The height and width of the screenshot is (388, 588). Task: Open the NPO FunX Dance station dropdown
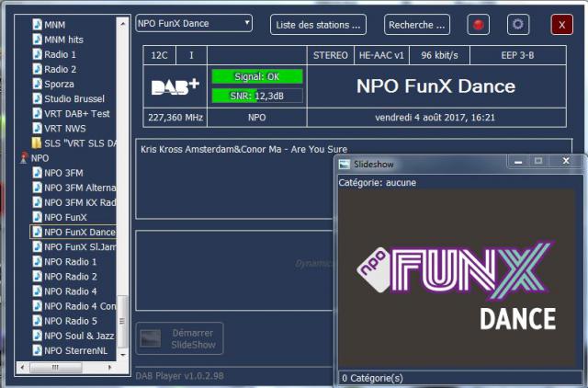(194, 23)
